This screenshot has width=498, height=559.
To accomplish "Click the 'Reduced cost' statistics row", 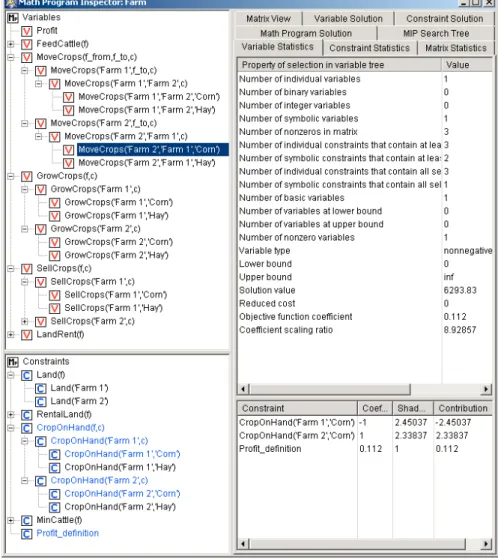I will 365,303.
